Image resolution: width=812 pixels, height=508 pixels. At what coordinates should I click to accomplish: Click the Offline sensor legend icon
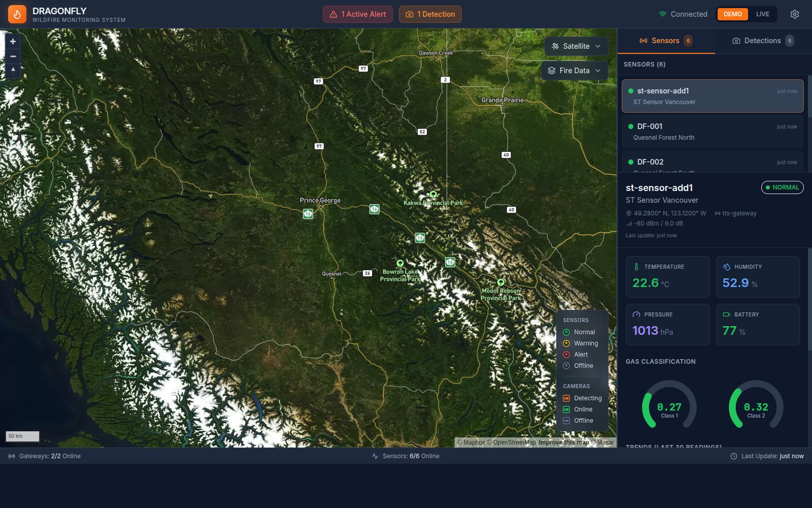(567, 366)
